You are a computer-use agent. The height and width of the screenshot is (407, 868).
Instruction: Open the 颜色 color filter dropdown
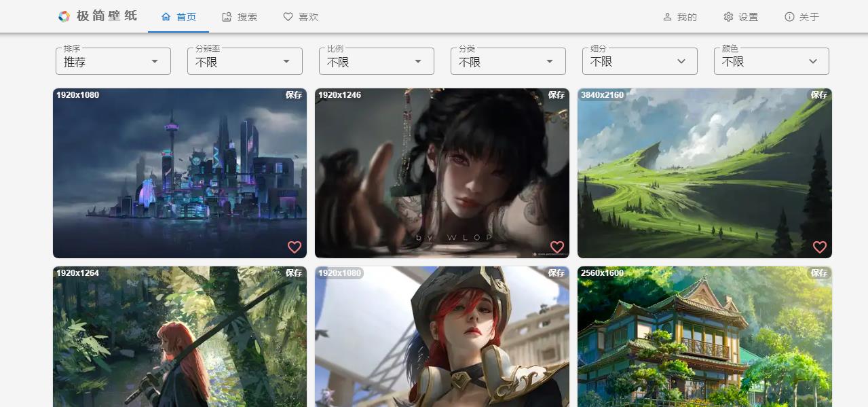[771, 61]
